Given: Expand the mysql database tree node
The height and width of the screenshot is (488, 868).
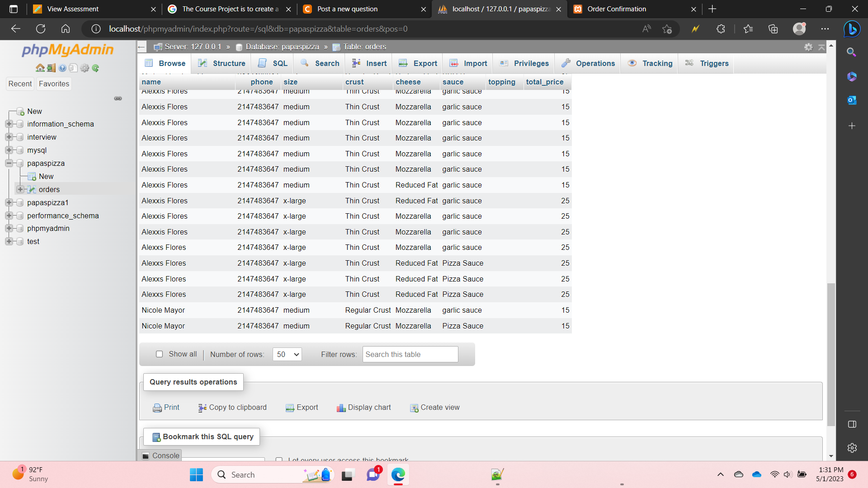Looking at the screenshot, I should tap(9, 150).
